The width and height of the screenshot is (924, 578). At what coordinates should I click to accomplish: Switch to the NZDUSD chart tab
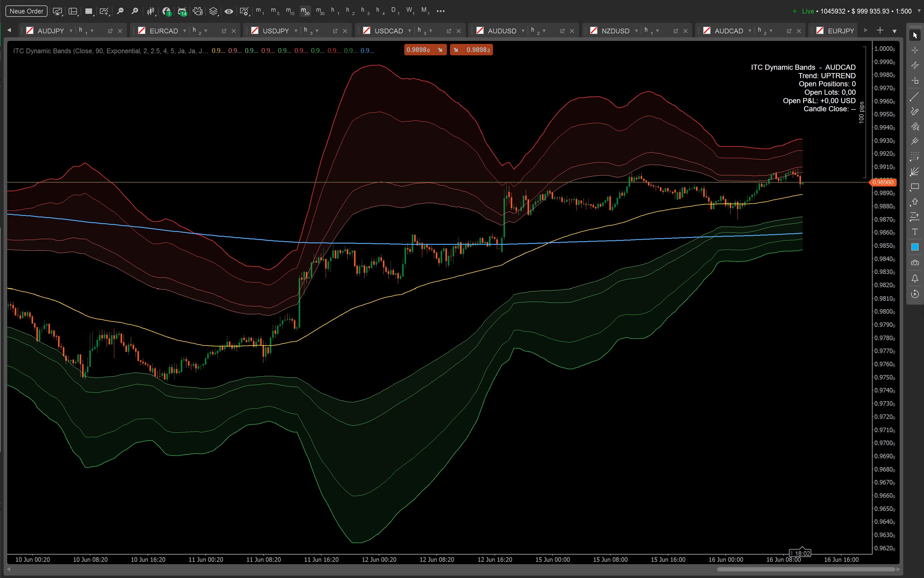[x=615, y=31]
